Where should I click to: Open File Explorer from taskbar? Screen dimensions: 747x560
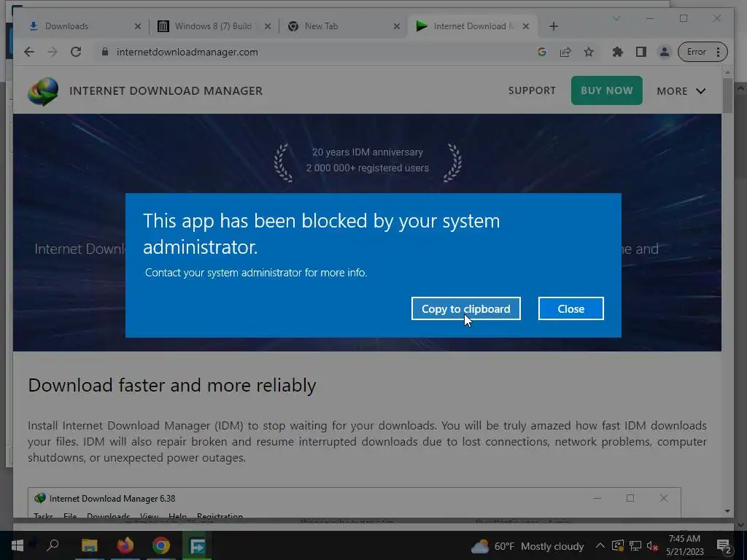89,545
